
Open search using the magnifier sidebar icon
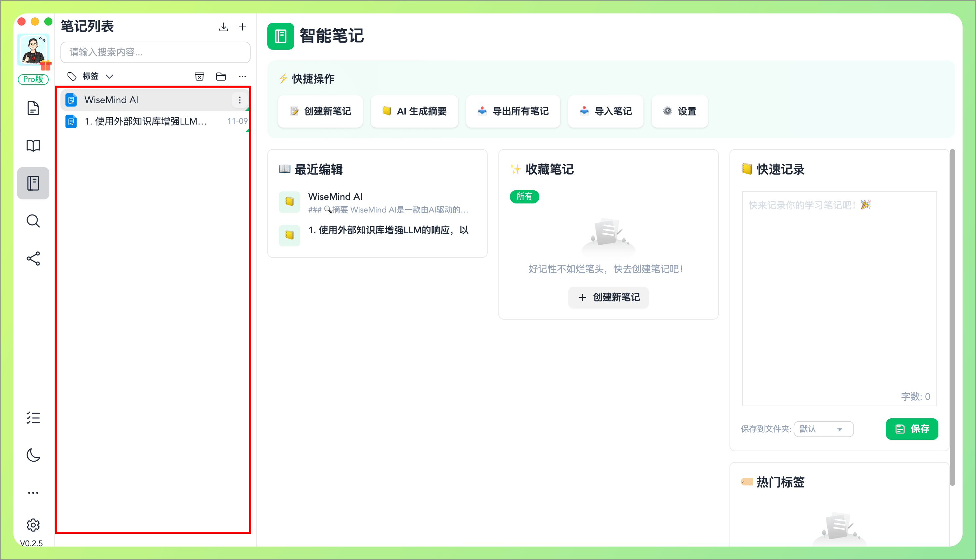[x=33, y=221]
